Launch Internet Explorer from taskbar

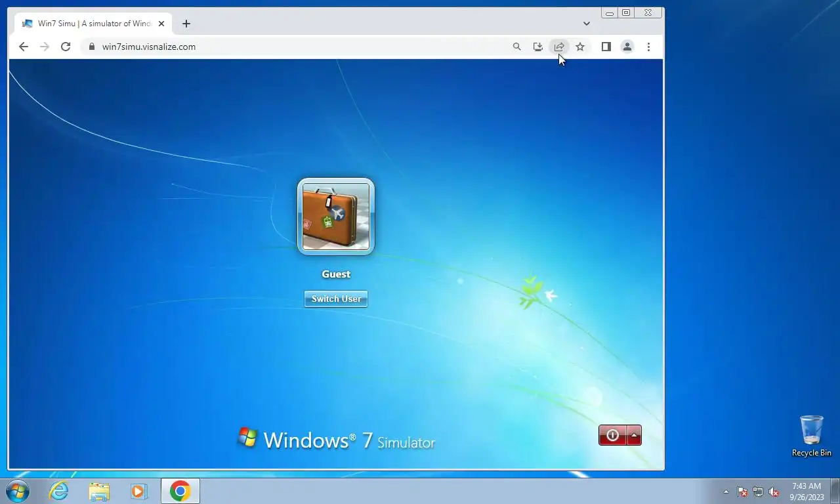coord(59,491)
